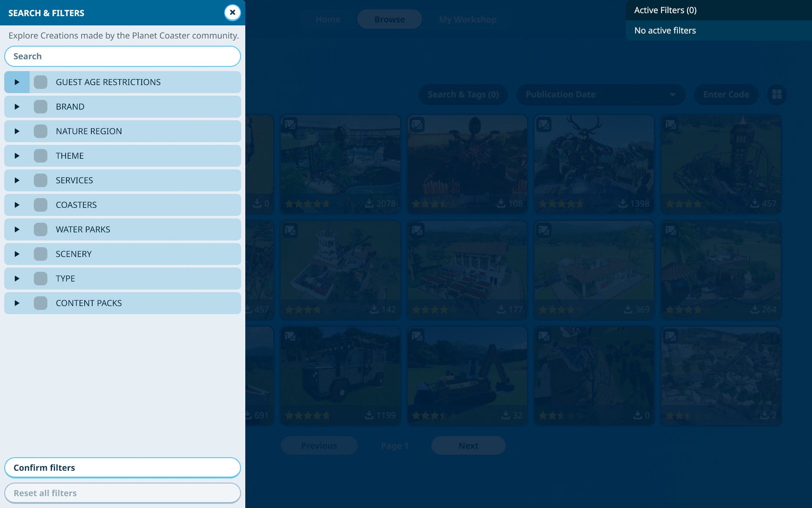The height and width of the screenshot is (508, 812).
Task: Select the Content Packs checkbox
Action: point(41,303)
